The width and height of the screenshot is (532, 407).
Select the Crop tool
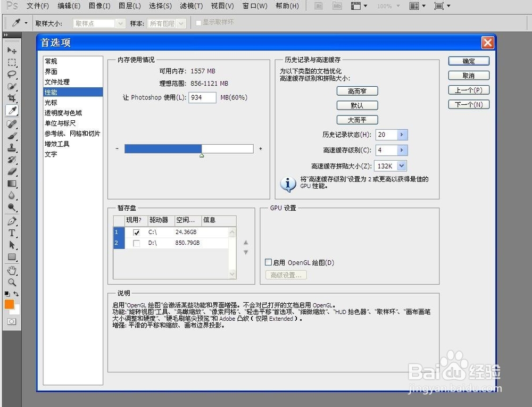12,98
